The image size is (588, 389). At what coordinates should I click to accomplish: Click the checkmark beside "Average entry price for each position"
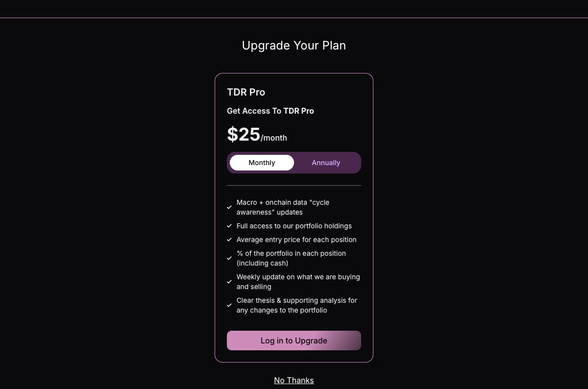(x=229, y=240)
